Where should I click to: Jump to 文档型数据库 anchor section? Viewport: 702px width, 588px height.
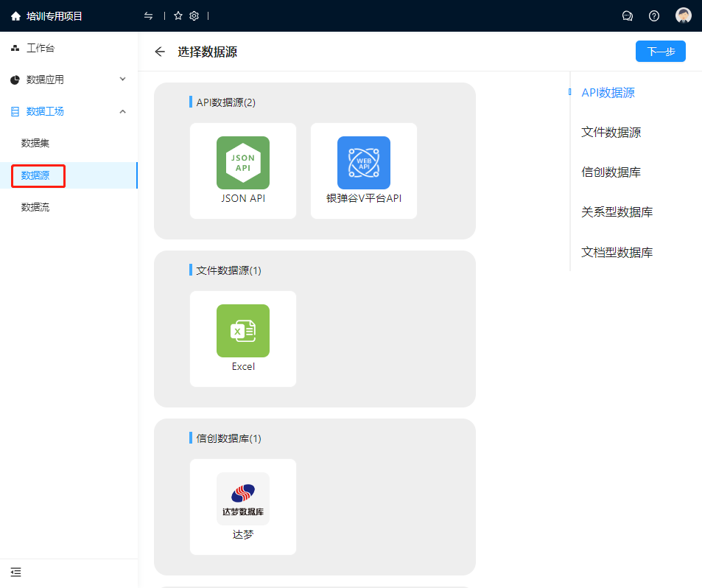click(617, 252)
